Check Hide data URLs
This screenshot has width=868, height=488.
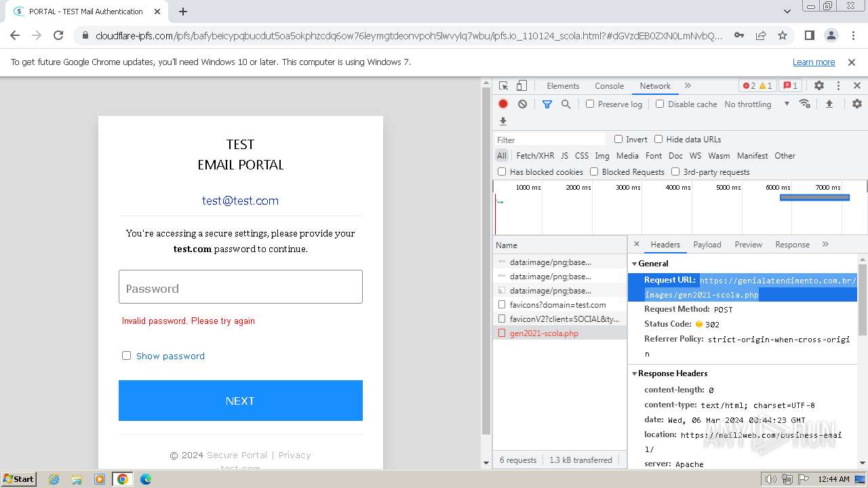click(x=658, y=139)
